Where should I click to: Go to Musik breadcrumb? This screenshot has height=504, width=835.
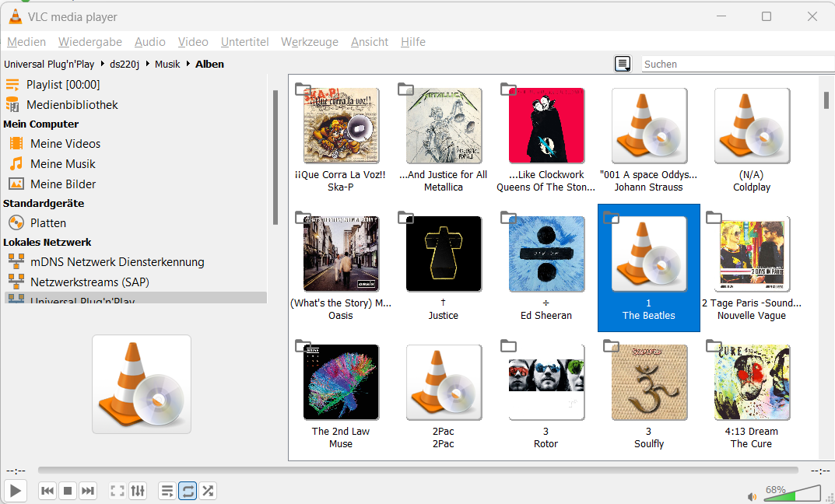click(x=167, y=65)
